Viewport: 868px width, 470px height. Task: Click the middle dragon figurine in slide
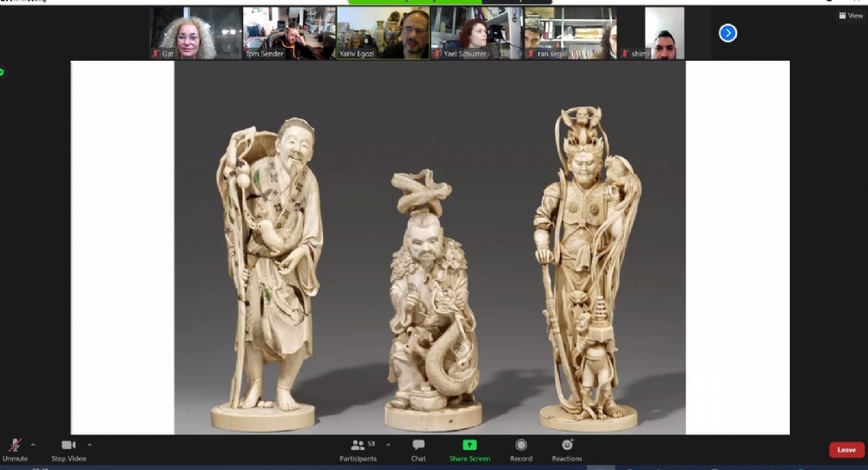pyautogui.click(x=431, y=300)
